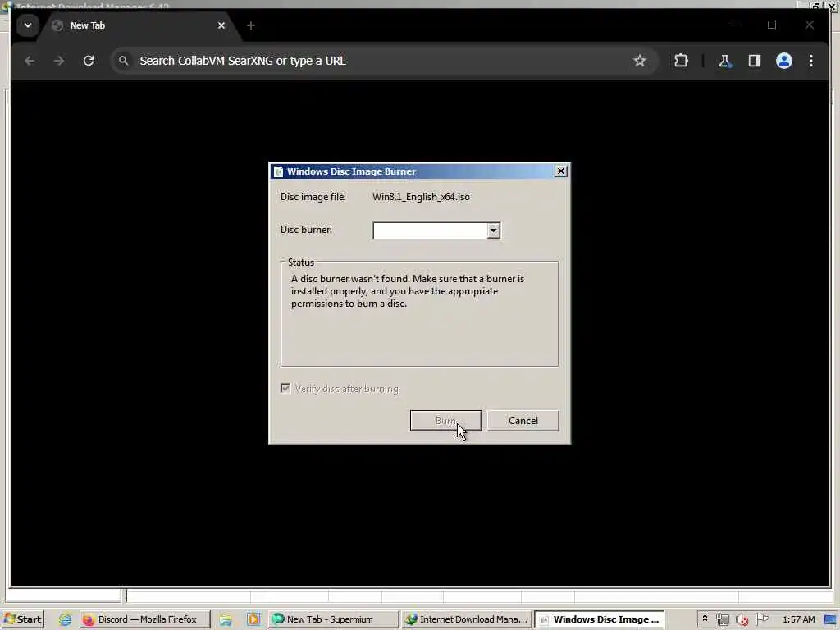
Task: Click the disc burner not found status message
Action: coord(408,291)
